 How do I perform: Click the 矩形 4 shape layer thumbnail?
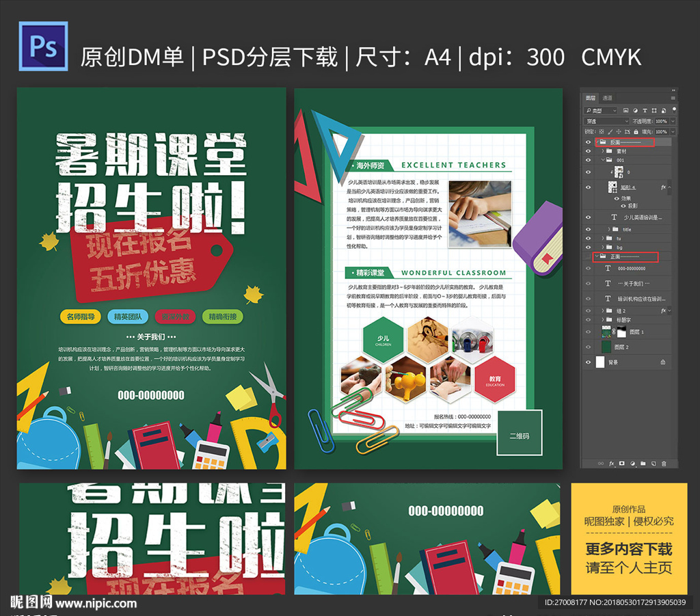612,187
